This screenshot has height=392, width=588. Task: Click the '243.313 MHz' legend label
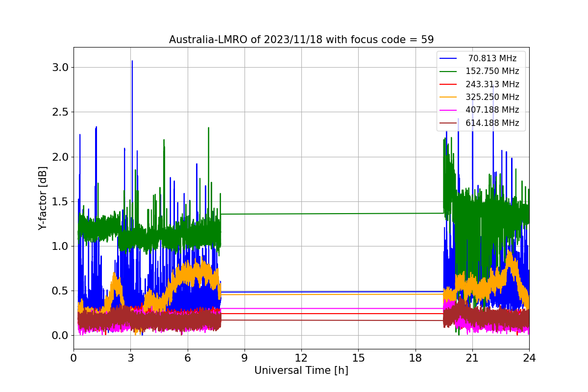[492, 84]
